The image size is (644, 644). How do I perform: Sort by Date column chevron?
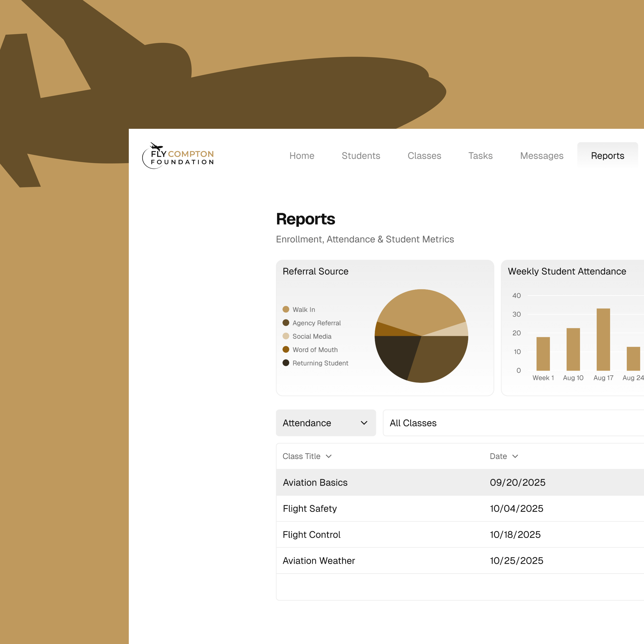(515, 456)
